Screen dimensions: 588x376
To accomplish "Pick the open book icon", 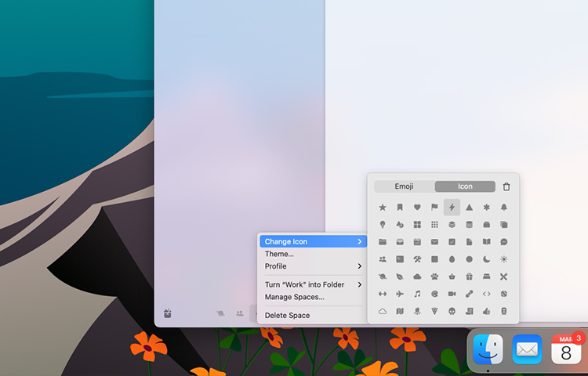I will tap(486, 242).
